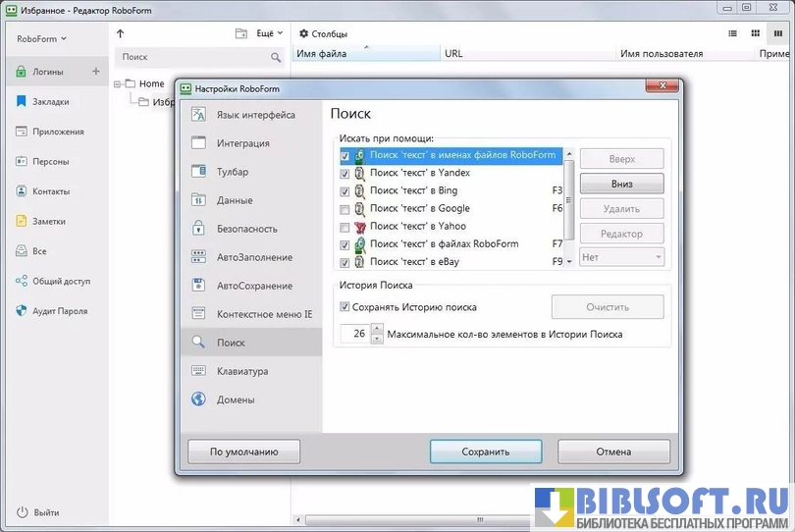The height and width of the screenshot is (532, 795).
Task: Click the Общий доступ share icon
Action: point(22,281)
